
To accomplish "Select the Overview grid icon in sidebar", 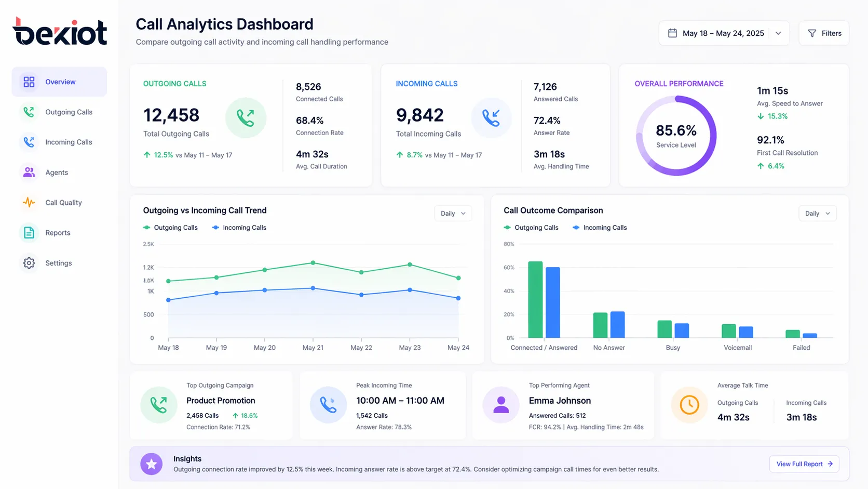I will coord(29,82).
